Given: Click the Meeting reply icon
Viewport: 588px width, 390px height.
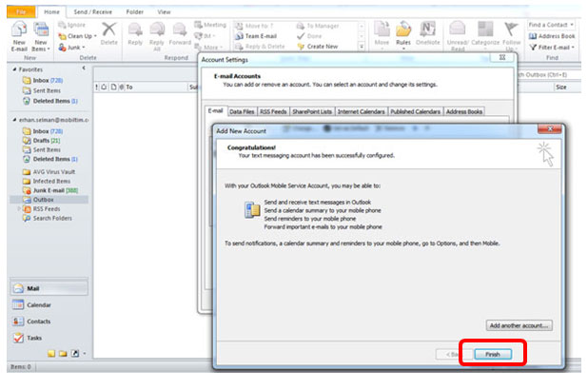Looking at the screenshot, I should (x=210, y=25).
